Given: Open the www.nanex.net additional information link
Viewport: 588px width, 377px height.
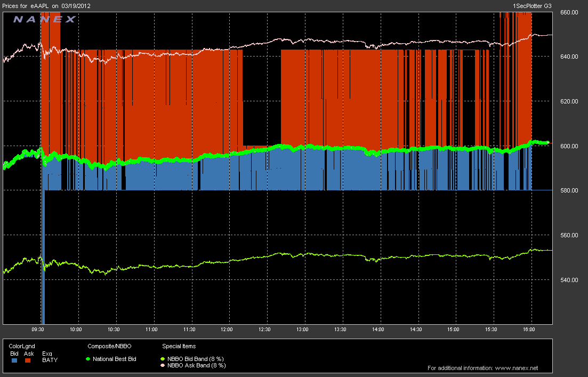Looking at the screenshot, I should 517,368.
